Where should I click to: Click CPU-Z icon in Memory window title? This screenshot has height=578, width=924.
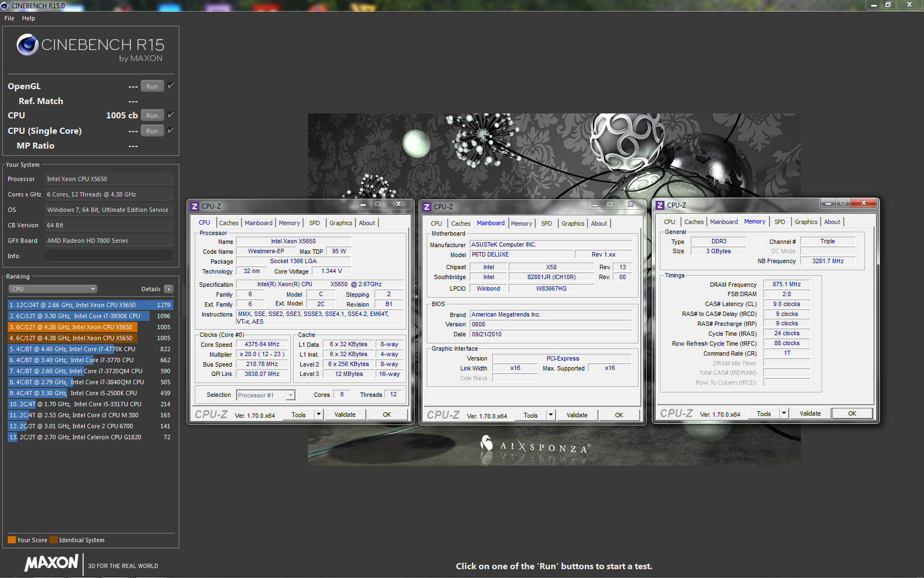[x=660, y=205]
